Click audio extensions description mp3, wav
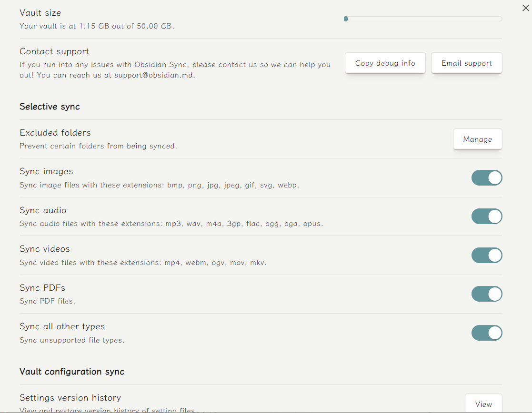 coord(171,224)
